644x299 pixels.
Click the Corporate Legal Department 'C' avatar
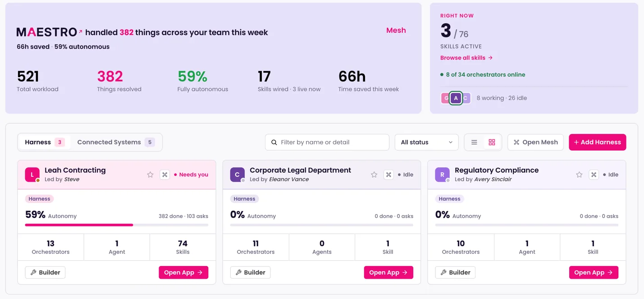(x=238, y=175)
